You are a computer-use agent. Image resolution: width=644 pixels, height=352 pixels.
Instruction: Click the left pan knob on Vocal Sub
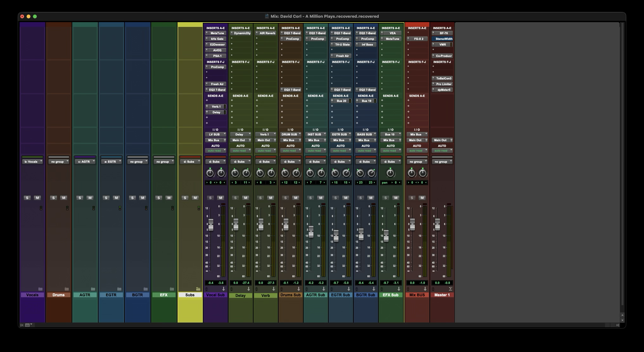click(x=210, y=173)
